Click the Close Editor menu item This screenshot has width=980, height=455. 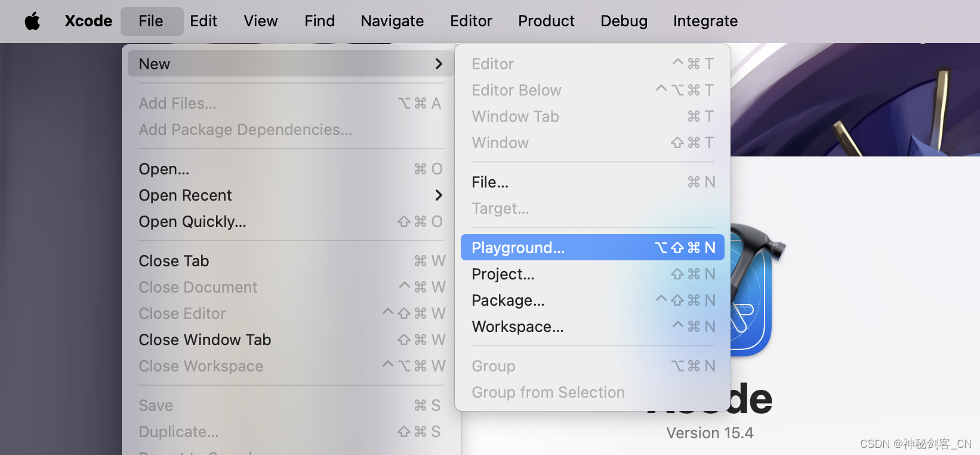click(x=291, y=313)
